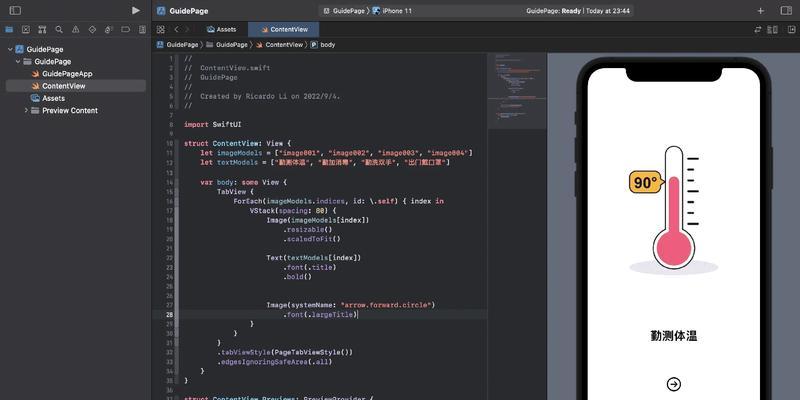Viewport: 800px width, 400px height.
Task: Choose the iPhone 11 run destination
Action: [x=392, y=11]
